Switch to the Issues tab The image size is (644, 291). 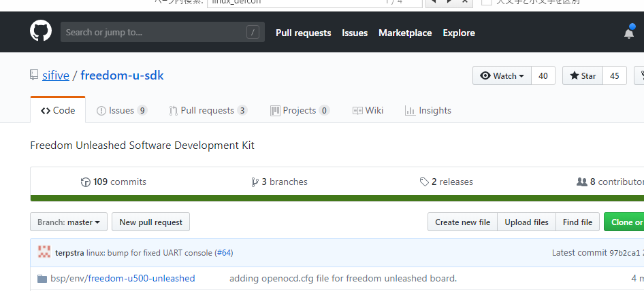(x=122, y=110)
